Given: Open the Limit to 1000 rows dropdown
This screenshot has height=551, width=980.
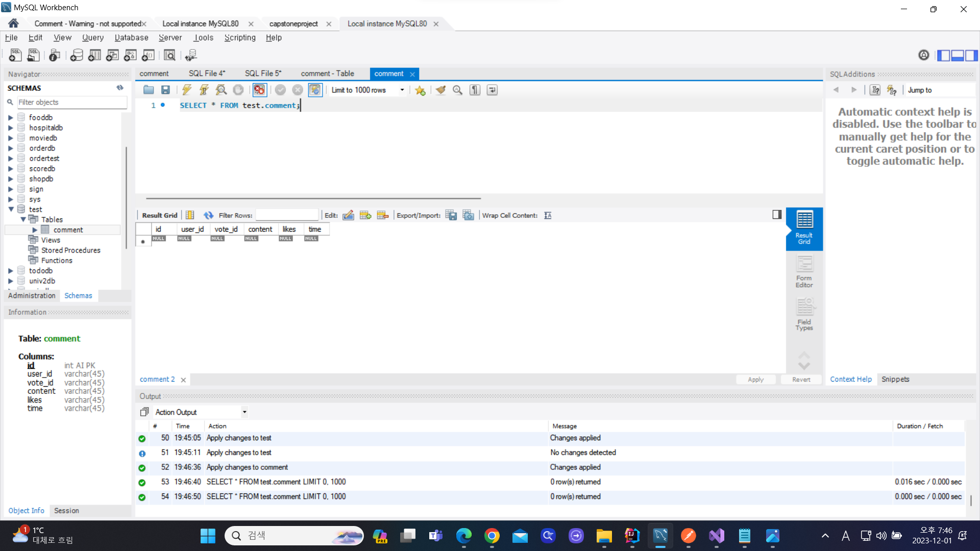Looking at the screenshot, I should point(402,90).
